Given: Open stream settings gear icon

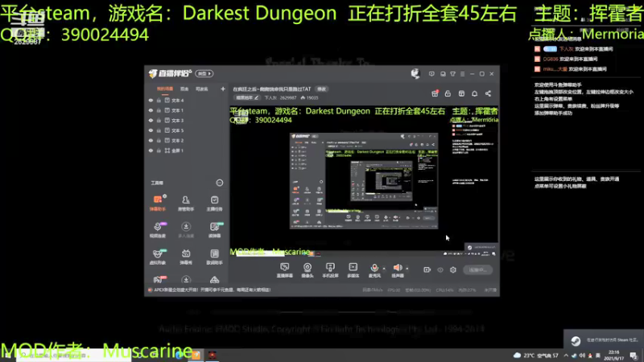Looking at the screenshot, I should [453, 269].
